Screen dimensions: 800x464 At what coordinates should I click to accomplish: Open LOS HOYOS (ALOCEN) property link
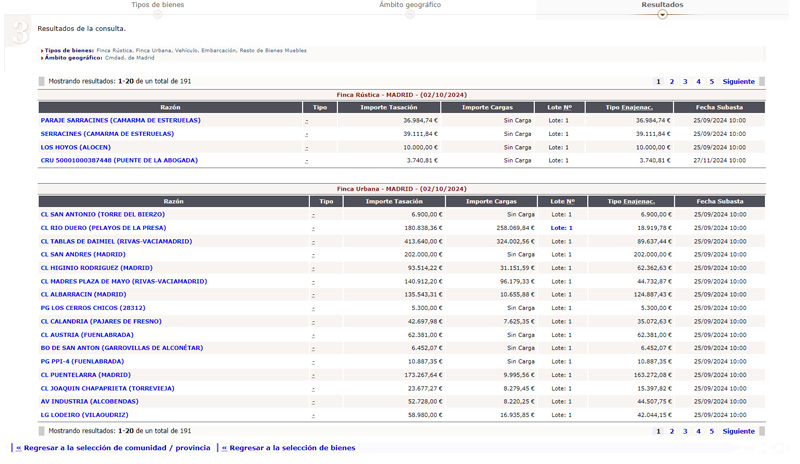75,147
